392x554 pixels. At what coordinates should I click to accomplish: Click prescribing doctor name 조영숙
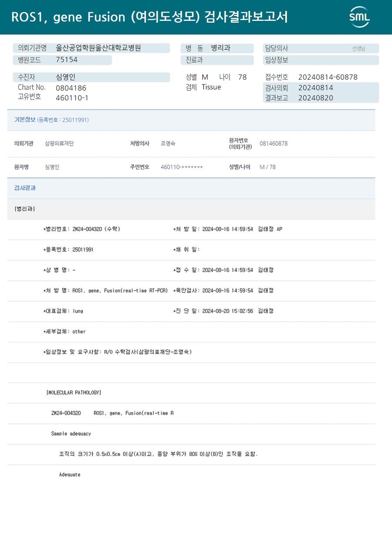point(168,143)
